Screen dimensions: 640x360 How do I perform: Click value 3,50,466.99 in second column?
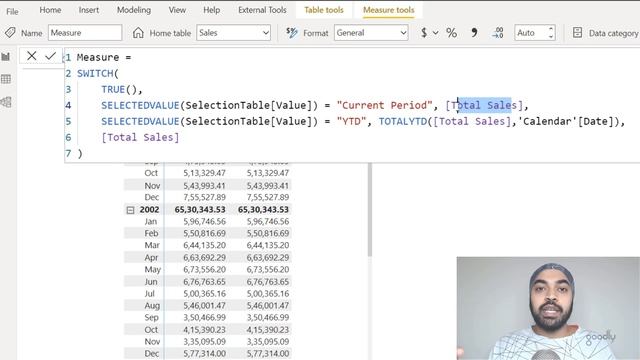tap(267, 318)
